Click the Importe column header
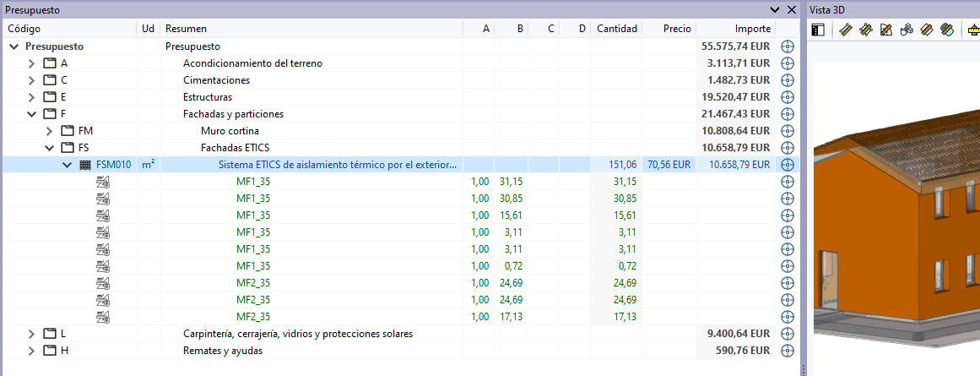Image resolution: width=980 pixels, height=376 pixels. tap(752, 29)
